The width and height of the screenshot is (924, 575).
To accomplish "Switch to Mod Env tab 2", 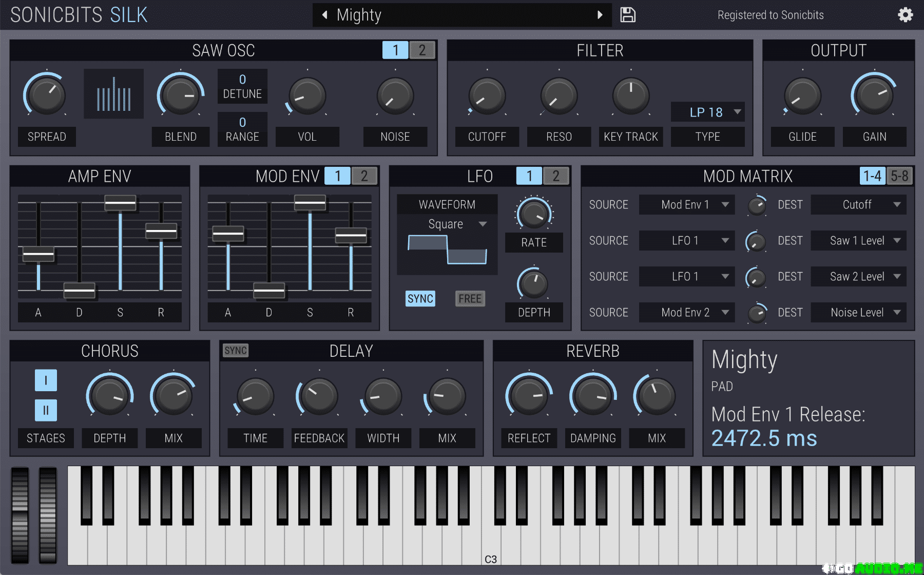I will coord(364,176).
